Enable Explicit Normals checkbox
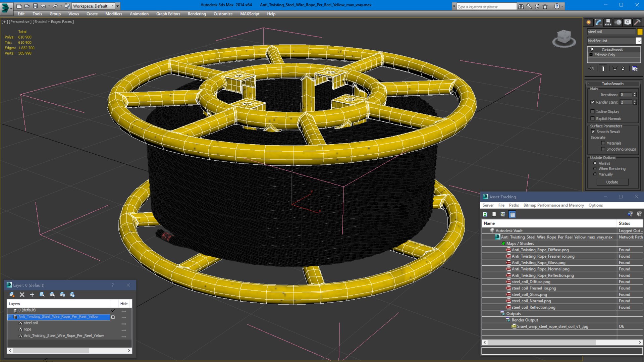 (593, 118)
